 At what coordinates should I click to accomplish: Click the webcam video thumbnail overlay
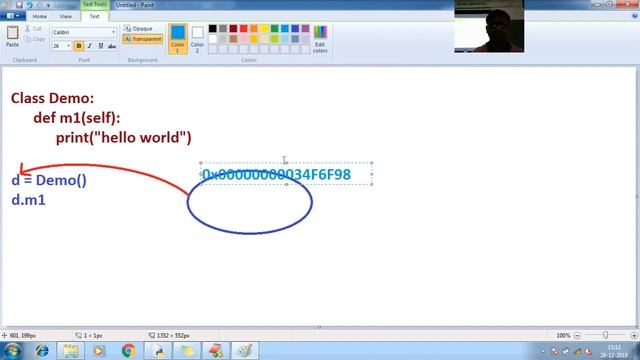tap(489, 26)
